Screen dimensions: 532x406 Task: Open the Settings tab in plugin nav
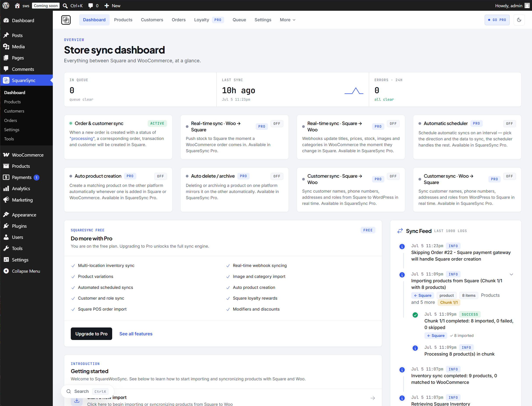pos(263,20)
